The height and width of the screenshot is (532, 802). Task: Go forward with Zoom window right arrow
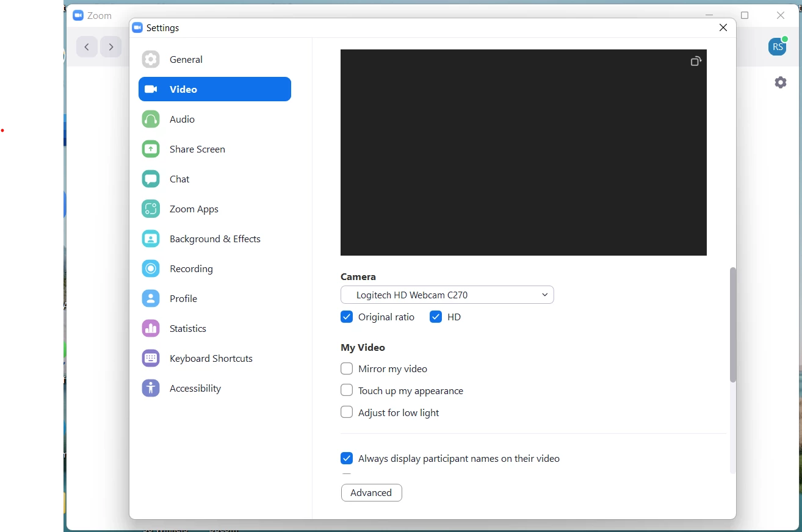pyautogui.click(x=111, y=47)
